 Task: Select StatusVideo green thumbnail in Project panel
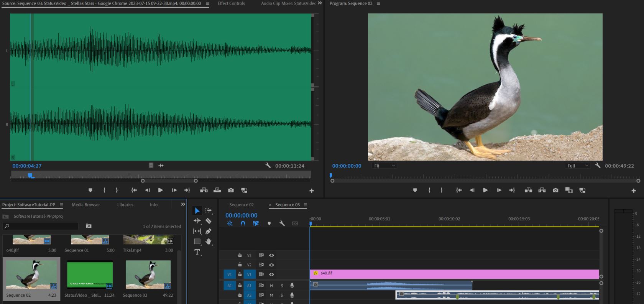coord(90,275)
